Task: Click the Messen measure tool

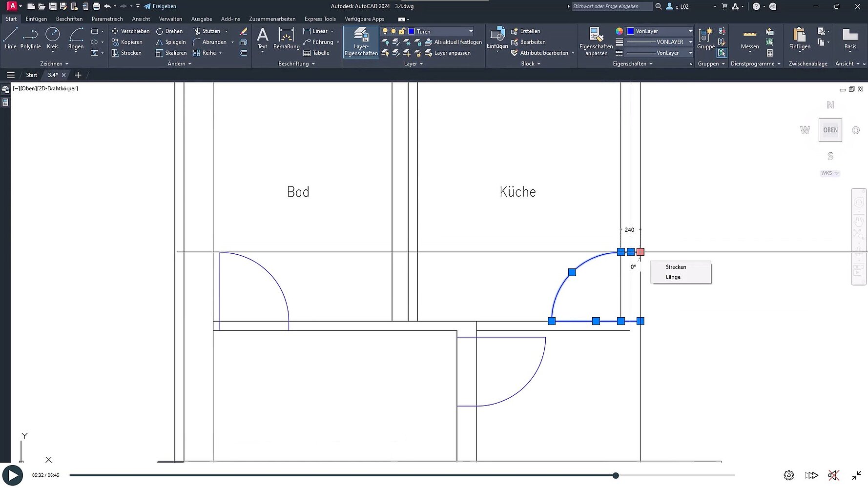Action: click(749, 39)
